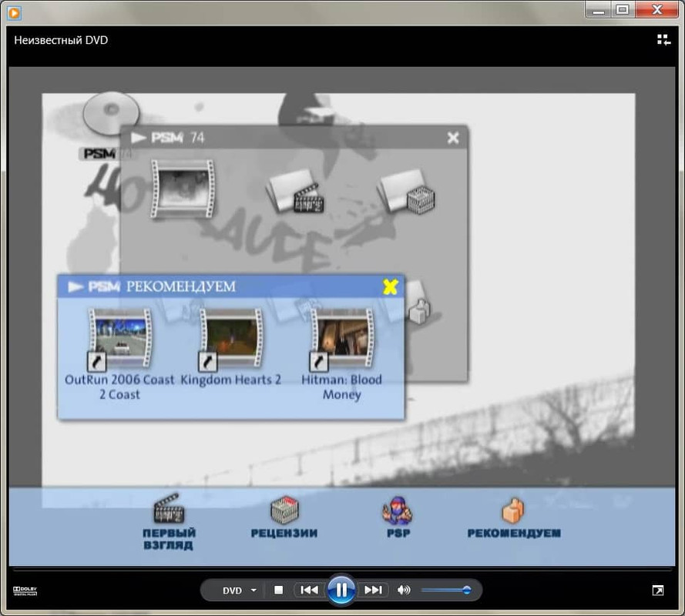
Task: Click the box folder behind Рекомендуем popup
Action: pyautogui.click(x=418, y=304)
